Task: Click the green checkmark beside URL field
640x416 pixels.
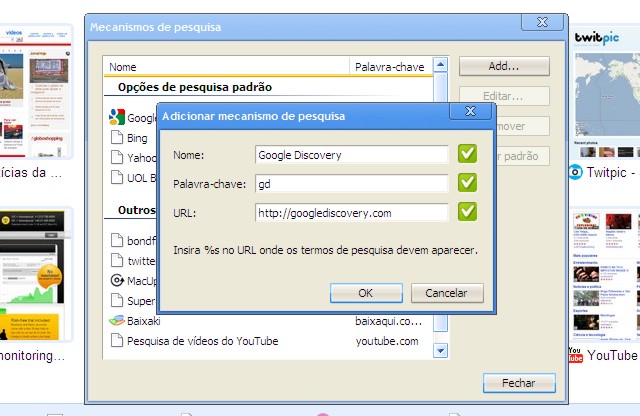Action: 467,211
